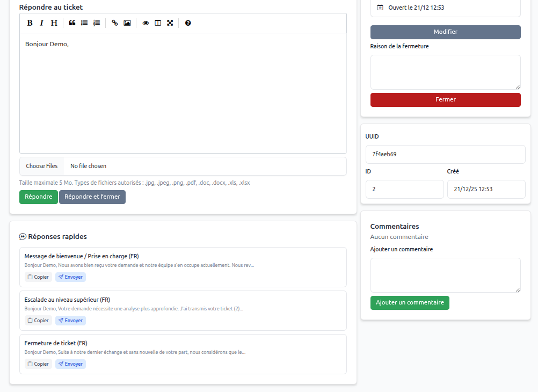Toggle fullscreen editor mode
Image resolution: width=538 pixels, height=392 pixels.
(x=170, y=23)
